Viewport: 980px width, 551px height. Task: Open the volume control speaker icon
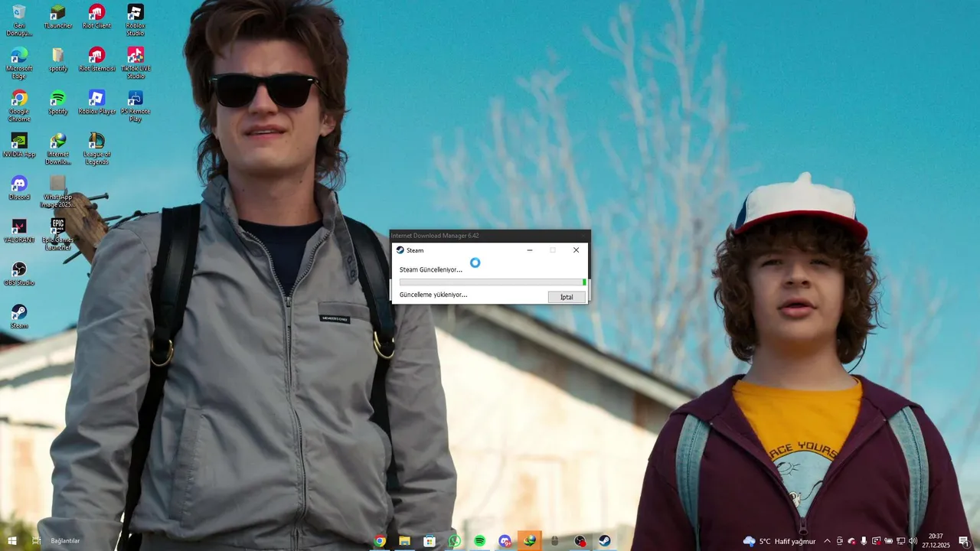pos(913,541)
